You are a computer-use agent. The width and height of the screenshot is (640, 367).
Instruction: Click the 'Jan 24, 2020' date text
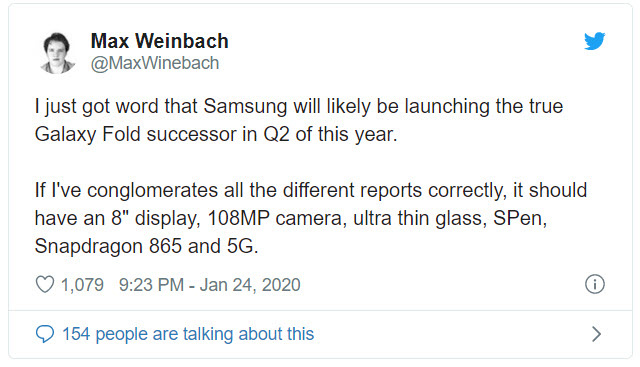pos(250,285)
